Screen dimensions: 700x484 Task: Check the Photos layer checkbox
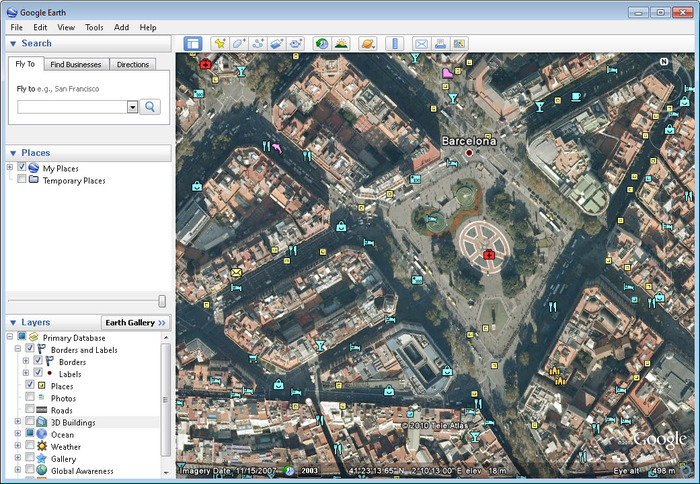(30, 398)
